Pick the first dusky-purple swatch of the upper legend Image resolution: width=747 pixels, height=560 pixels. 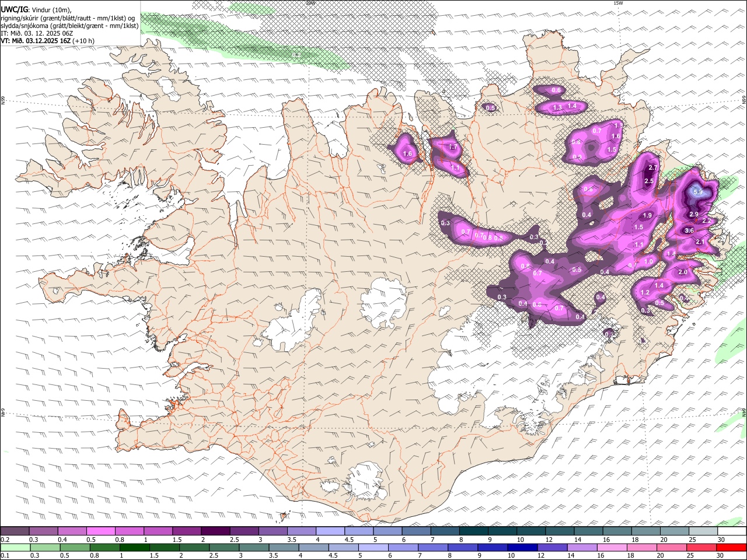tap(15, 531)
